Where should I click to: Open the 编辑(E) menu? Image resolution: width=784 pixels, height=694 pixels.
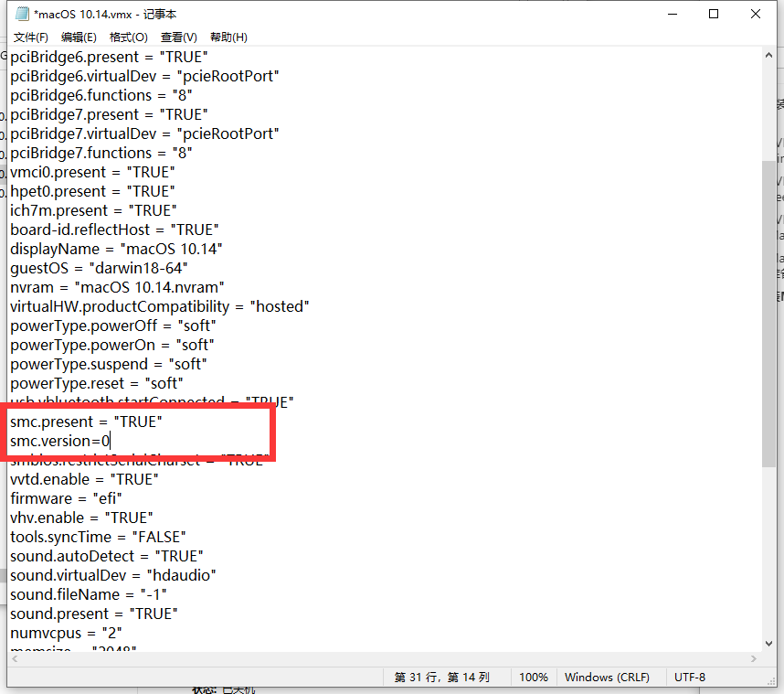click(x=79, y=37)
